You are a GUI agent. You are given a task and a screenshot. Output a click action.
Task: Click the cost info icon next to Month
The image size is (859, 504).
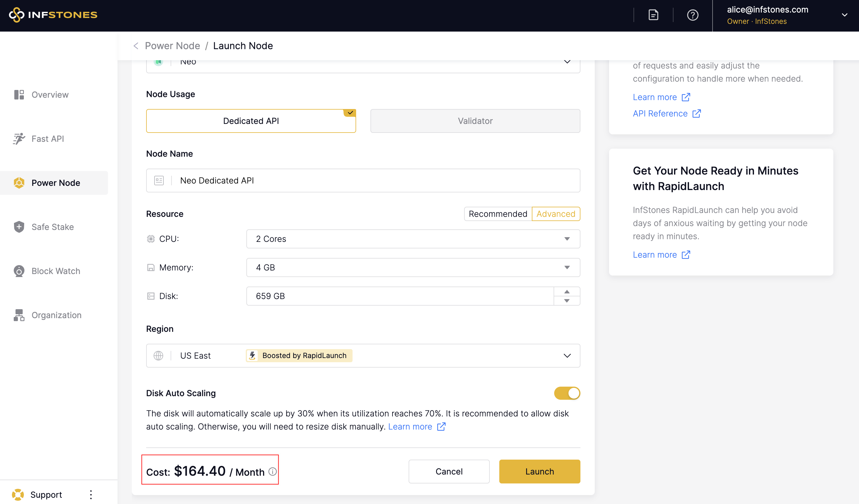[272, 471]
